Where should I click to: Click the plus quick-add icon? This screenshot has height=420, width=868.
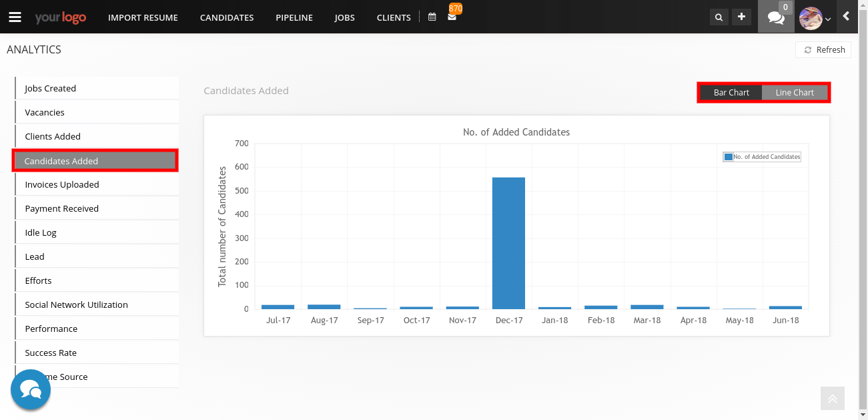pos(741,17)
